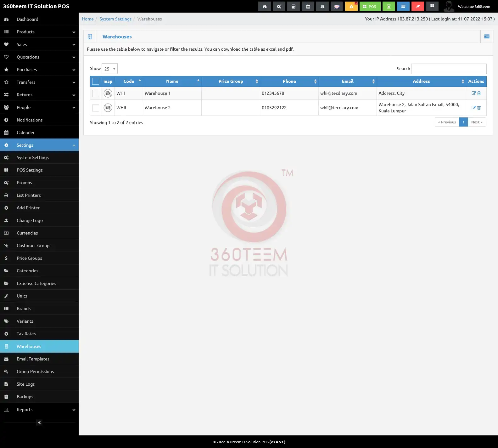Click the CSS styles icon in top toolbar
Viewport: 498px width, 448px height.
[x=322, y=6]
